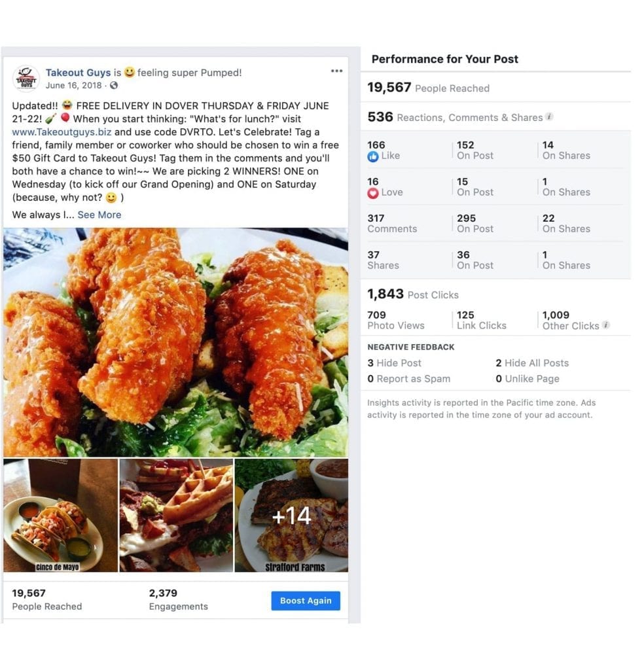Viewport: 644px width, 670px height.
Task: Click the red Love heart icon
Action: tap(372, 193)
